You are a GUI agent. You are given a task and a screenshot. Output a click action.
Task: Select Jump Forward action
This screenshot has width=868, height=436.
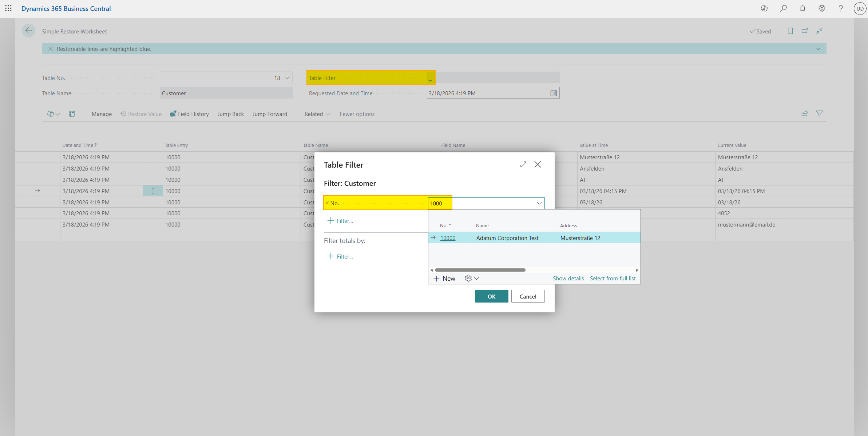(x=270, y=114)
